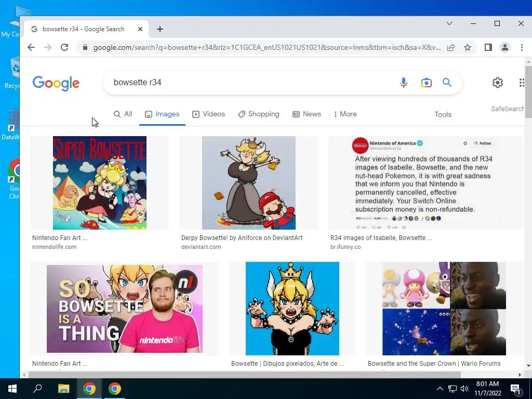Open the Shopping results tab

tap(259, 114)
